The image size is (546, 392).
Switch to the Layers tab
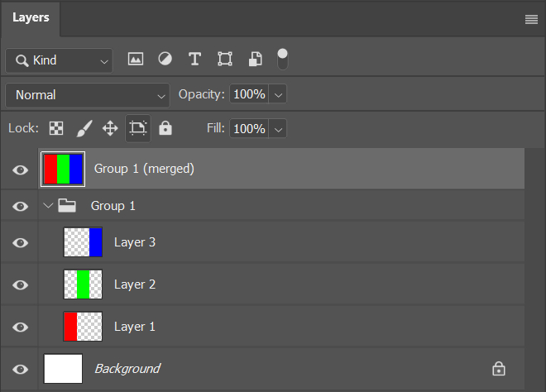pos(31,17)
